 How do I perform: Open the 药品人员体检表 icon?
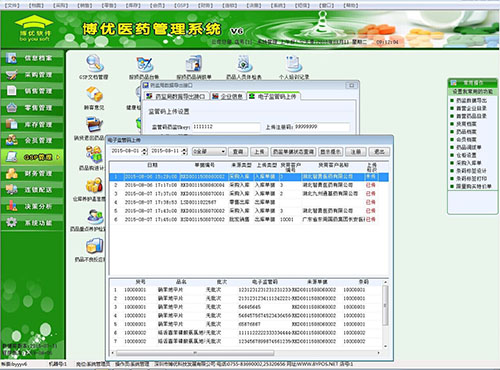(244, 63)
